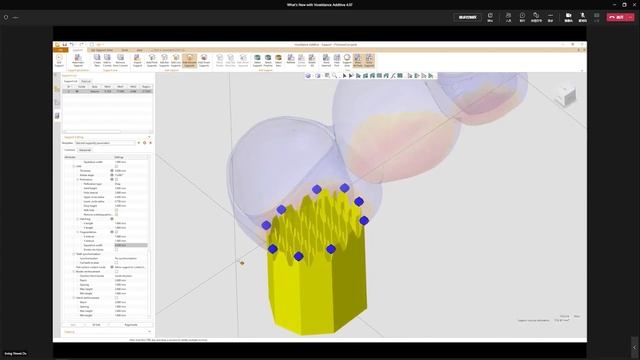Viewport: 640px width, 360px height.
Task: Switch to the Advanced parameters tab
Action: point(85,150)
